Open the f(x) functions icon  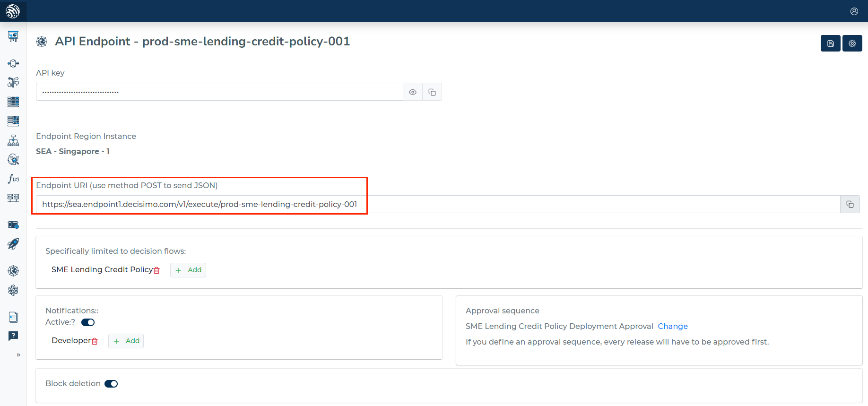(13, 179)
